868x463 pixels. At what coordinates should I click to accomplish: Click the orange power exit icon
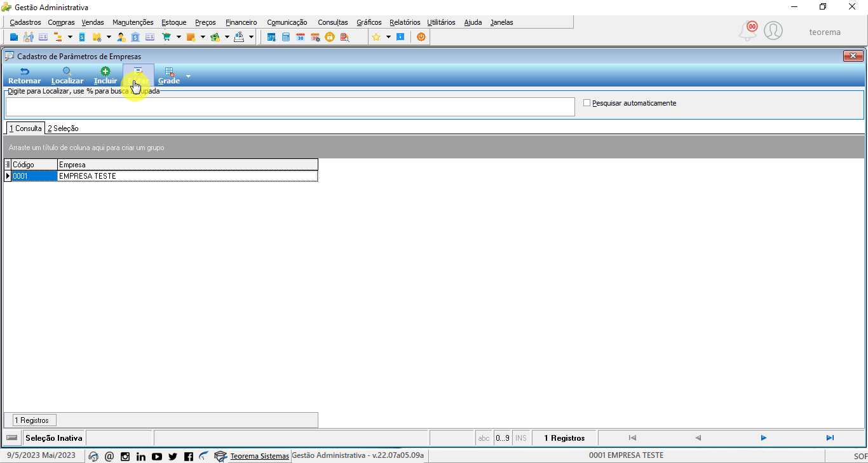point(421,37)
